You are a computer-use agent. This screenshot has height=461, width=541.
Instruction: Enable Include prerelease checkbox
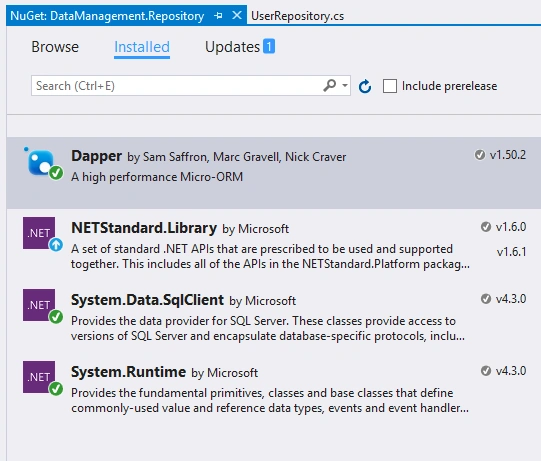coord(390,86)
